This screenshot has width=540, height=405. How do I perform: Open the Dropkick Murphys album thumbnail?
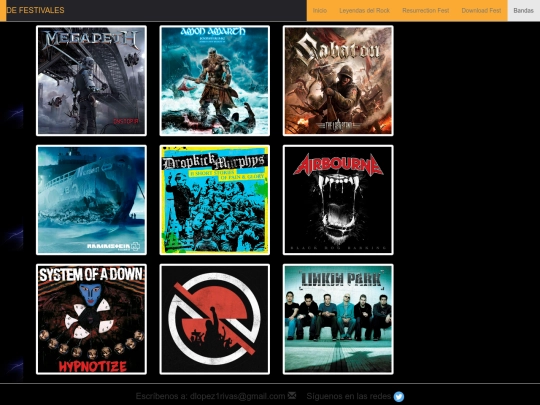coord(215,200)
